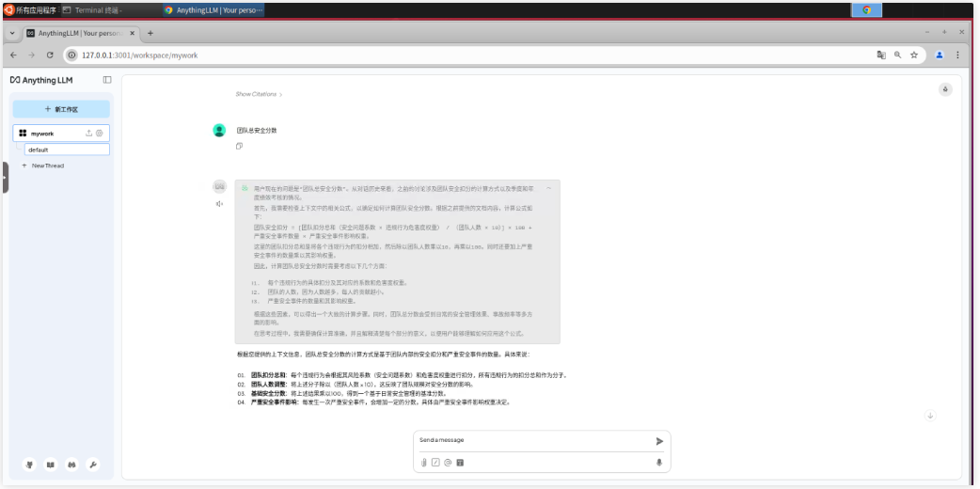Open a new browser tab
980x489 pixels.
[150, 33]
